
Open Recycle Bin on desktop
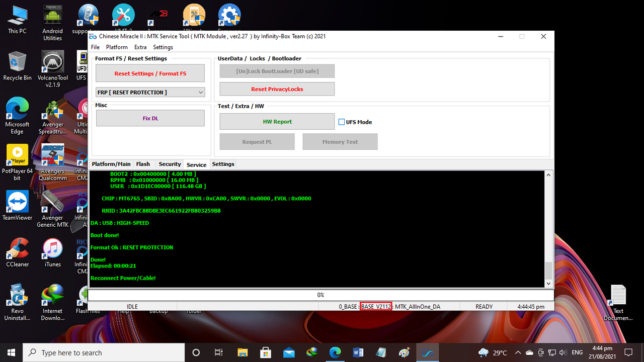click(17, 66)
